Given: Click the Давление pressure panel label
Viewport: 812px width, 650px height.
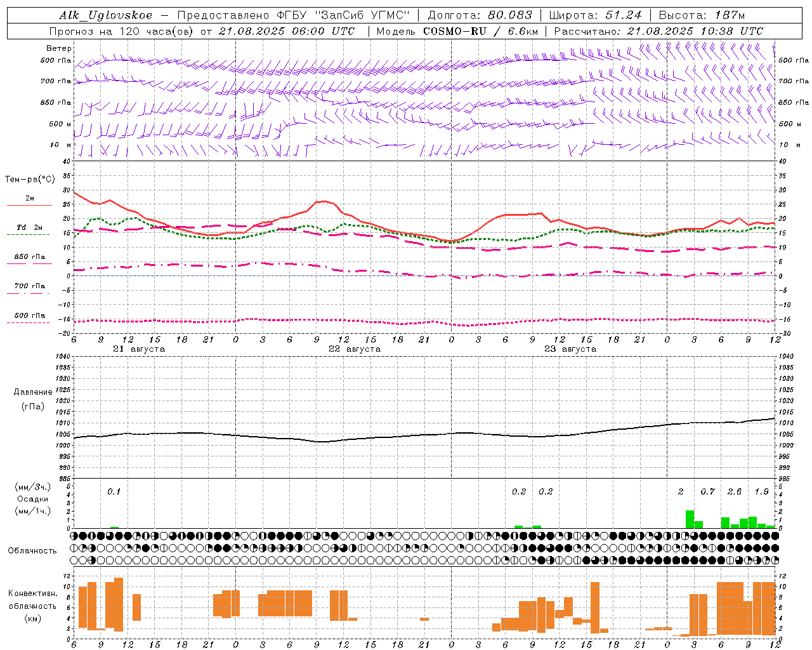Looking at the screenshot, I should [x=33, y=392].
